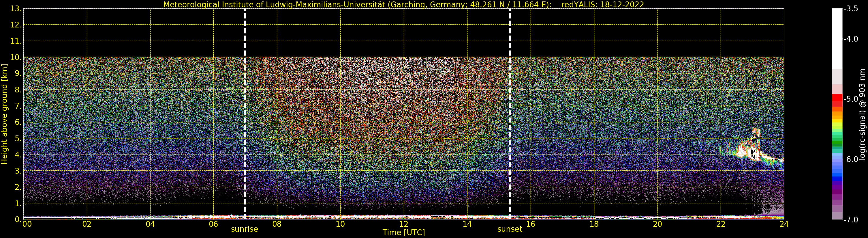868x238 pixels.
Task: Click the '13.' height-axis tick label
Action: (16, 9)
